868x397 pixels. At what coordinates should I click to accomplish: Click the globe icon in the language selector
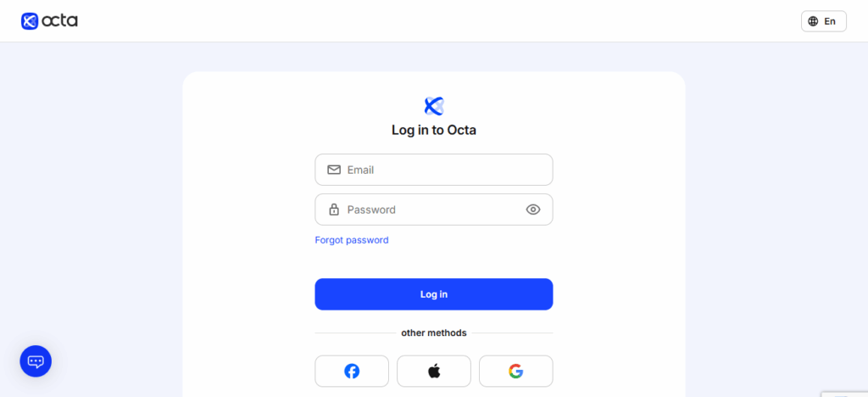coord(813,21)
